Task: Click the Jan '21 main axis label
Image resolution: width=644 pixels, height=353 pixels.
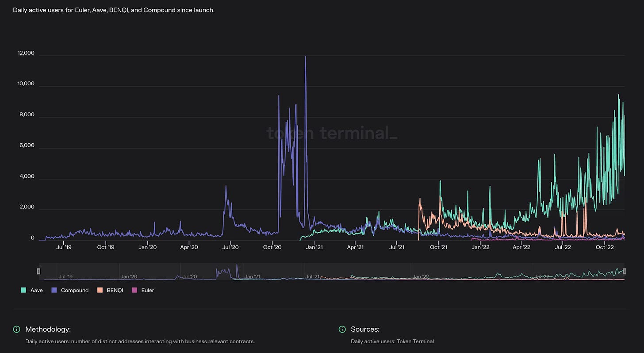Action: point(314,247)
